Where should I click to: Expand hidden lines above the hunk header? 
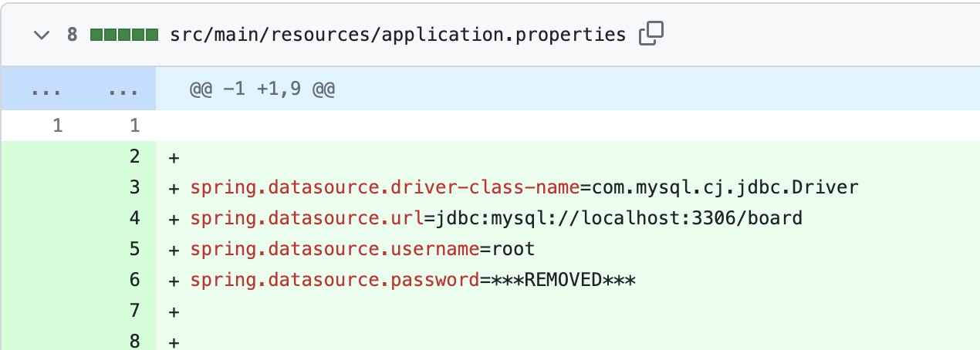tap(78, 89)
